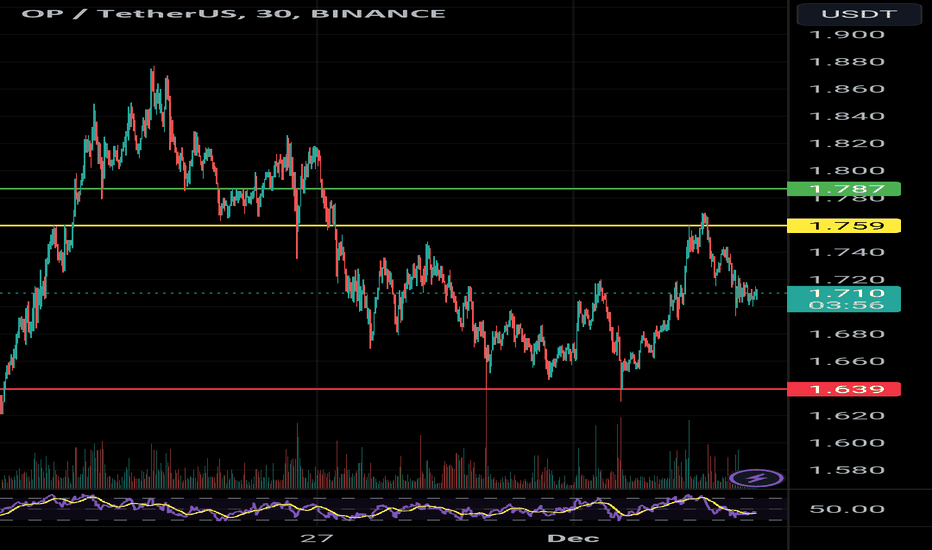This screenshot has width=932, height=550.
Task: Click the 1.860 price axis label
Action: tap(847, 89)
